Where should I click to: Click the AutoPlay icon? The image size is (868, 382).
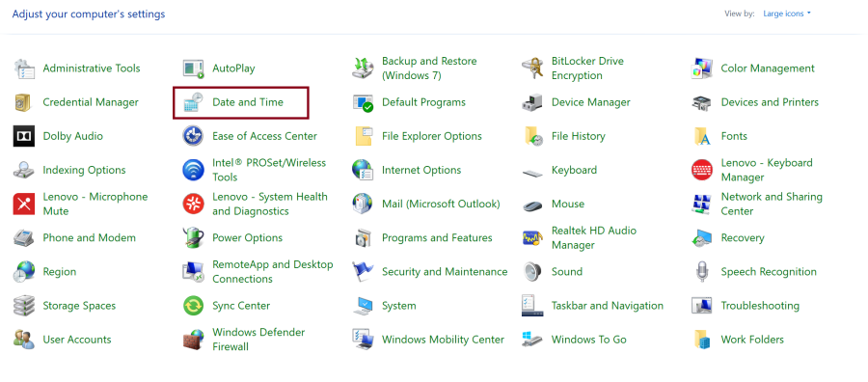click(194, 68)
